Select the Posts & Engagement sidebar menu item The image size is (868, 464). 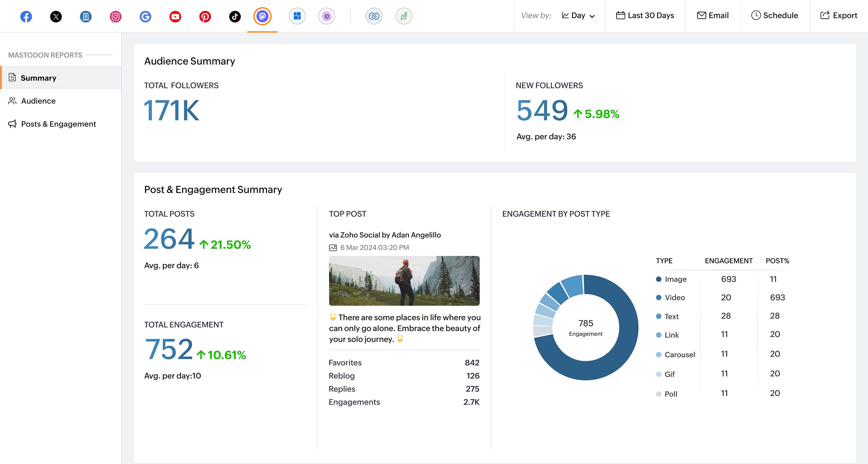pos(58,124)
